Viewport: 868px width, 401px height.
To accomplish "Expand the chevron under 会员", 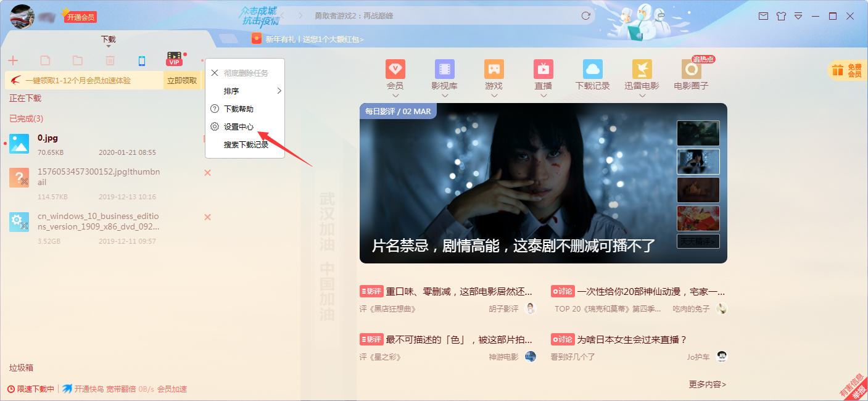I will (x=395, y=96).
